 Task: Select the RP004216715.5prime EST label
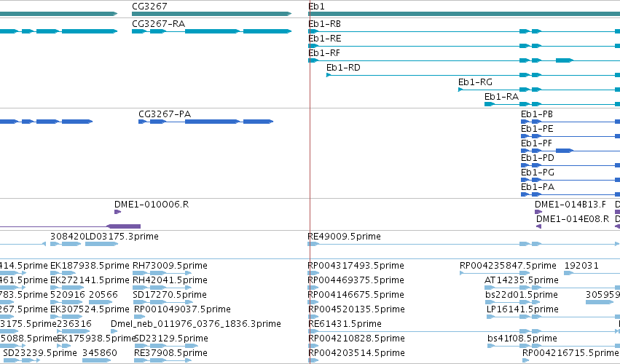point(570,353)
